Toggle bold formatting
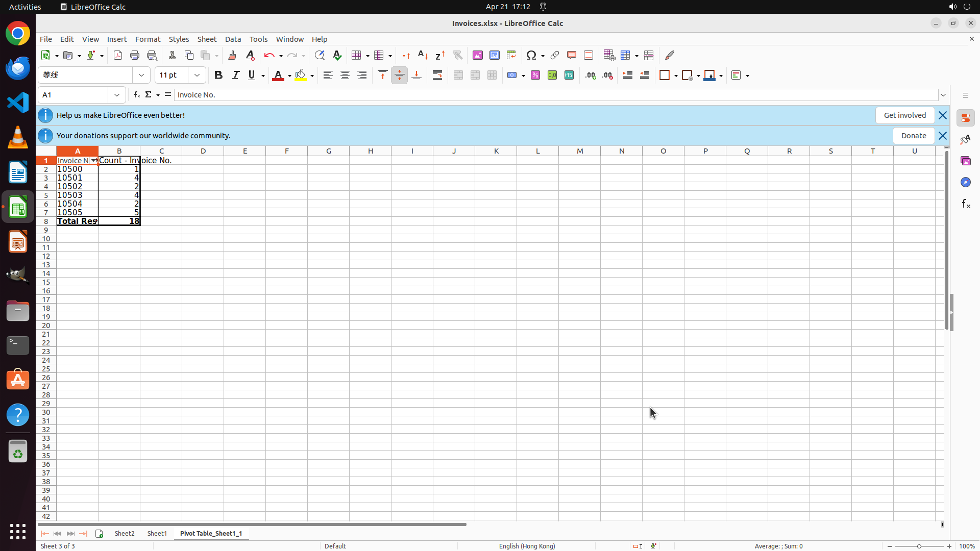This screenshot has width=980, height=551. pyautogui.click(x=218, y=75)
